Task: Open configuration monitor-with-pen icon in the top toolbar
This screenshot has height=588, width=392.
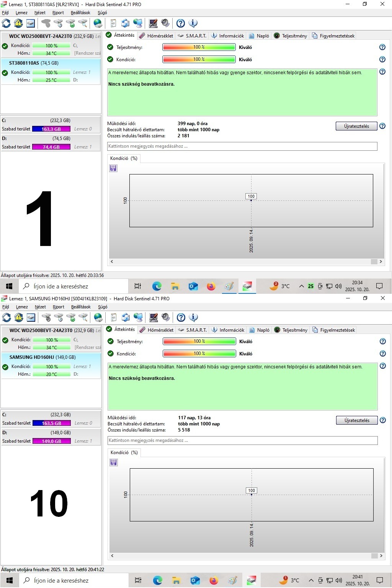Action: (x=153, y=23)
